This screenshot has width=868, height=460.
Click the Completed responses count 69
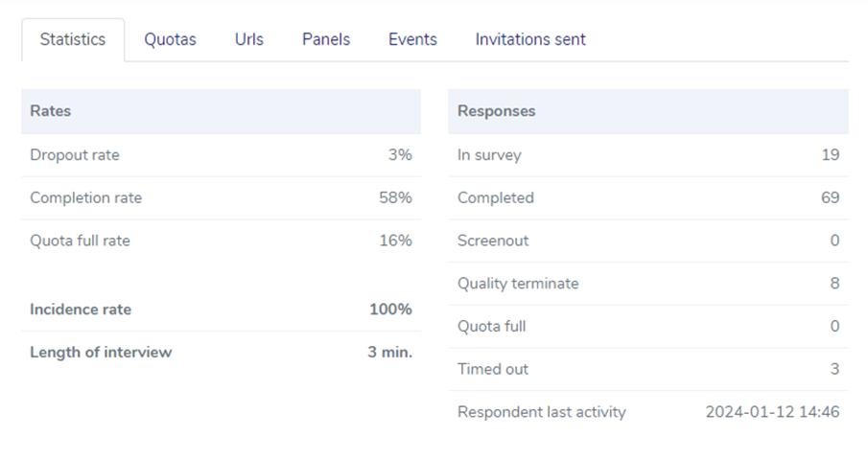[831, 198]
